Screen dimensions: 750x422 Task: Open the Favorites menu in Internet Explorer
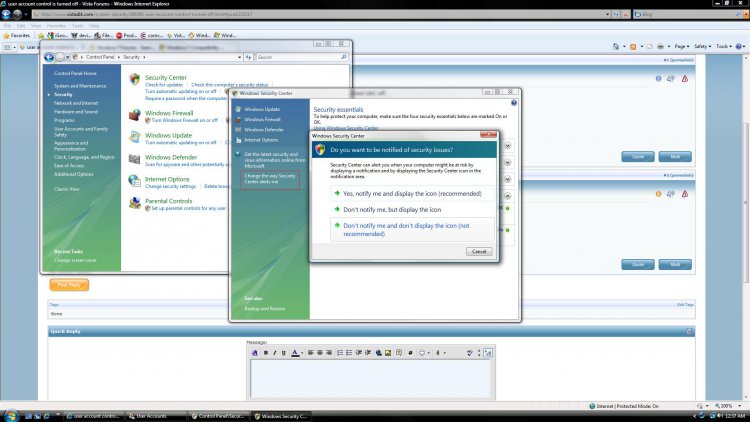(56, 26)
